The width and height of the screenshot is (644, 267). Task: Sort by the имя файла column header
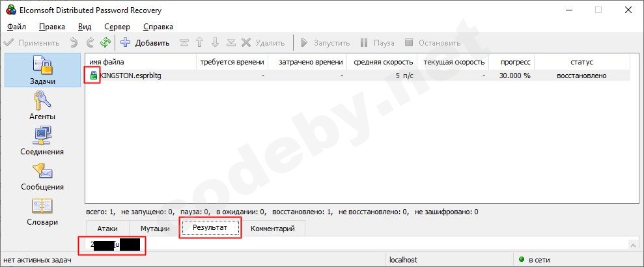point(141,62)
